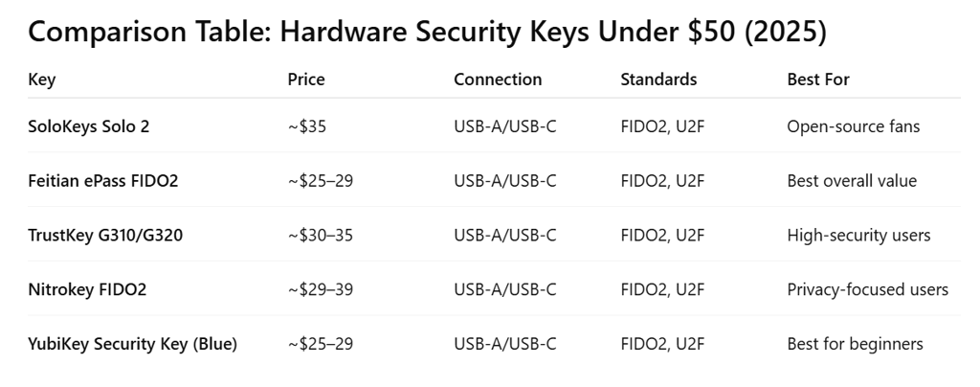
Task: Click the comparison table heading
Action: [x=427, y=32]
